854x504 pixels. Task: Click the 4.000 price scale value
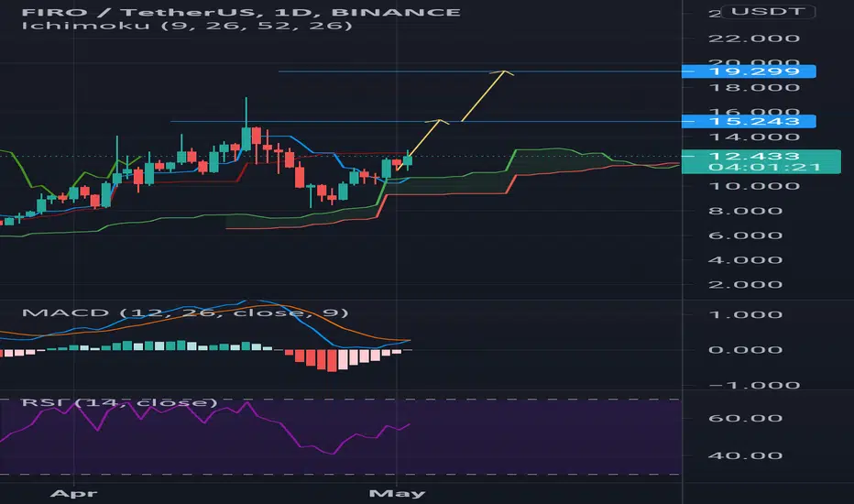745,260
